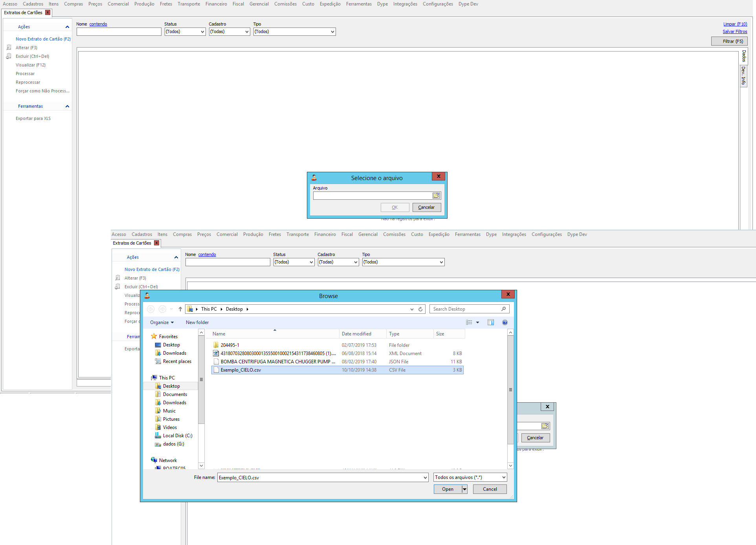Image resolution: width=756 pixels, height=545 pixels.
Task: Click the folder icon of 204495-1
Action: [x=216, y=345]
